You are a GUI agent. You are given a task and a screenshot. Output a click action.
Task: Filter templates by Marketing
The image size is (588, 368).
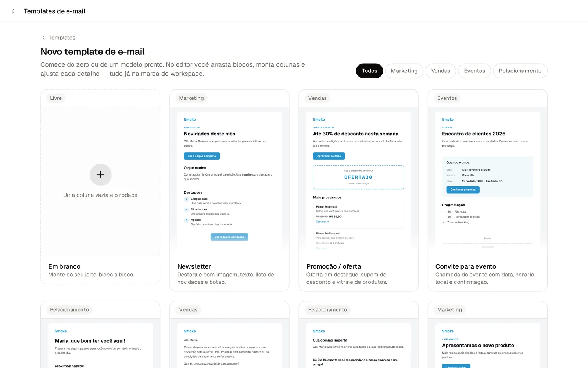point(404,71)
